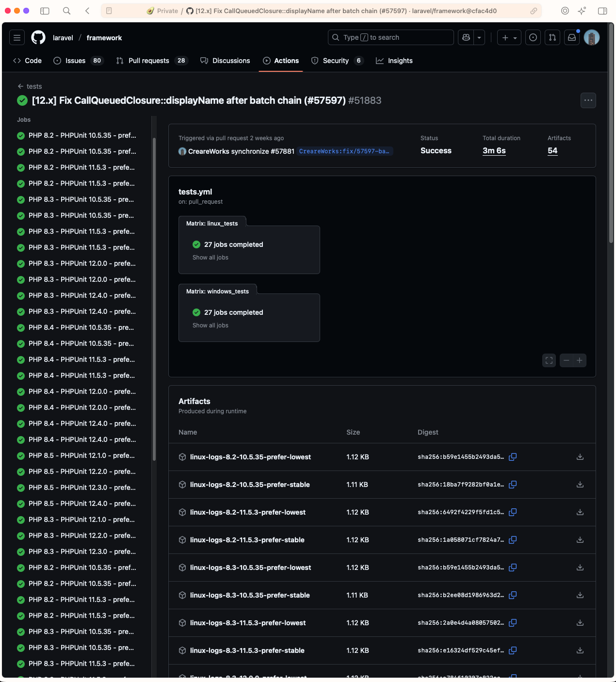The image size is (616, 682).
Task: Copy digest for linux-logs-8.2-11.5.3-prefer-stable
Action: (513, 540)
